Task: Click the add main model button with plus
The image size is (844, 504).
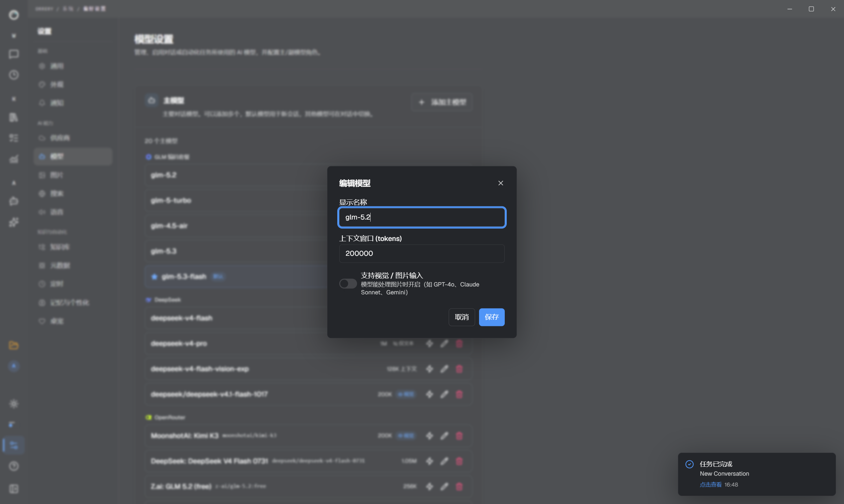Action: pyautogui.click(x=442, y=102)
